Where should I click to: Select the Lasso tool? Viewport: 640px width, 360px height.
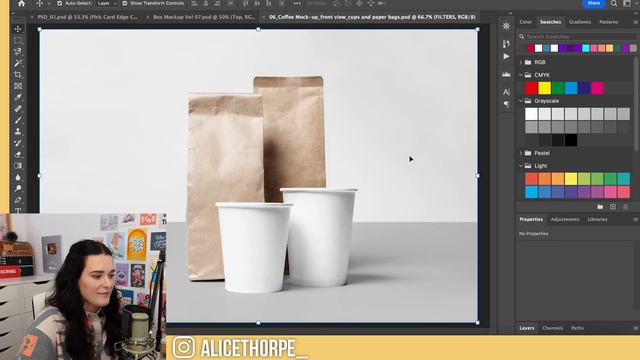[18, 52]
